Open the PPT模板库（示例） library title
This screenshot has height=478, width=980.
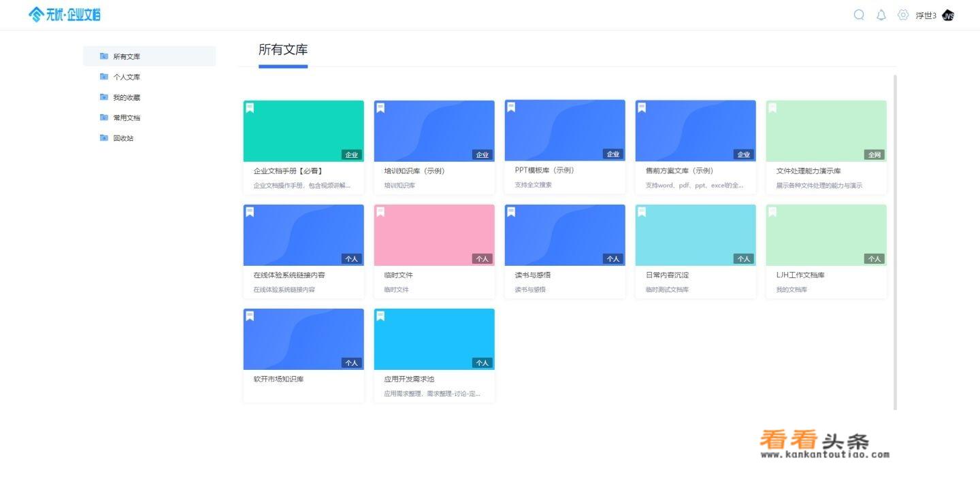click(544, 170)
